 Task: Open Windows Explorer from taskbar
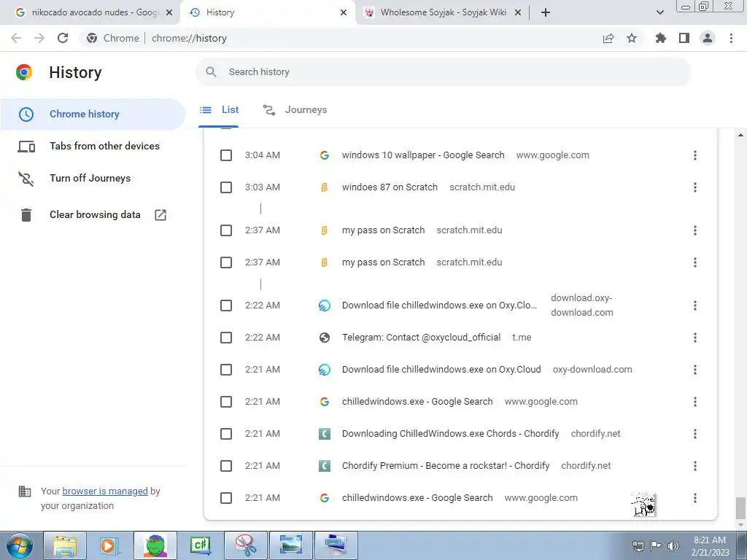point(65,545)
